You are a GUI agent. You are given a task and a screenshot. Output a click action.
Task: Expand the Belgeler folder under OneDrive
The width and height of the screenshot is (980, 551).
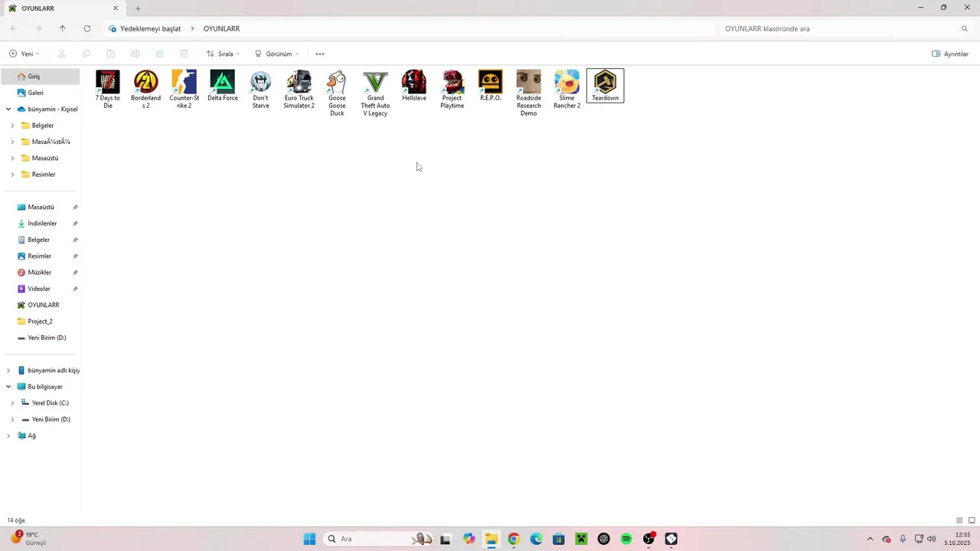tap(12, 126)
